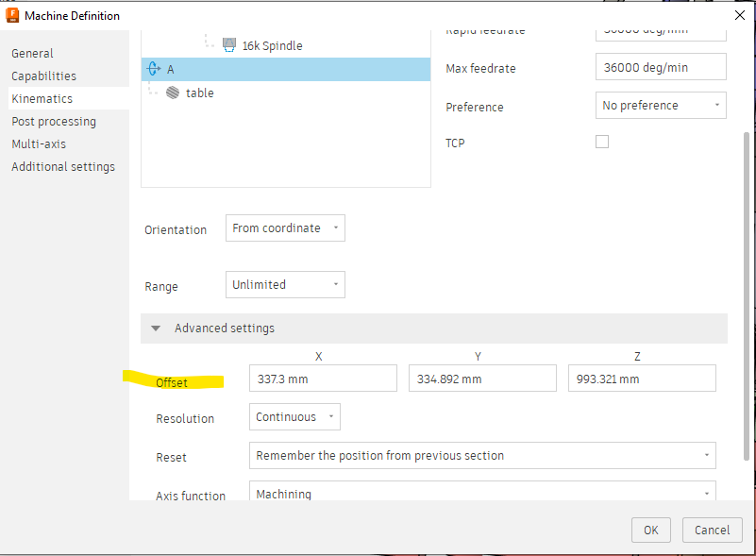Click the Offset label

point(172,383)
